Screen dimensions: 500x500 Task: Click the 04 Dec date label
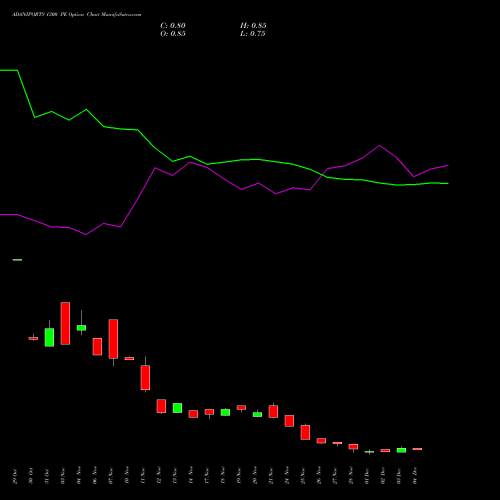(x=415, y=476)
